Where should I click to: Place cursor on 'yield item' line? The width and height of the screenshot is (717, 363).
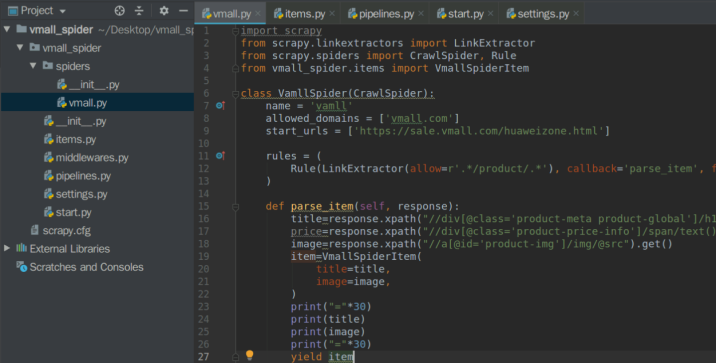click(x=322, y=357)
